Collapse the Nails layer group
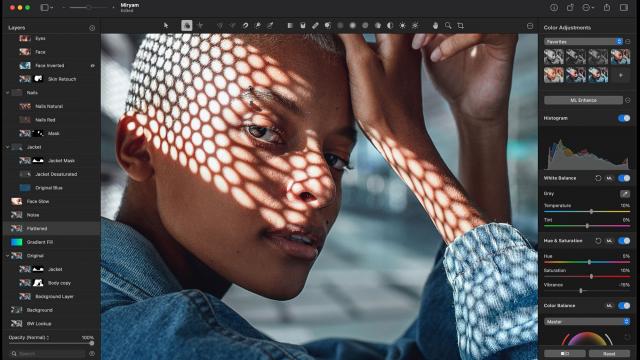Image resolution: width=640 pixels, height=360 pixels. [x=7, y=93]
